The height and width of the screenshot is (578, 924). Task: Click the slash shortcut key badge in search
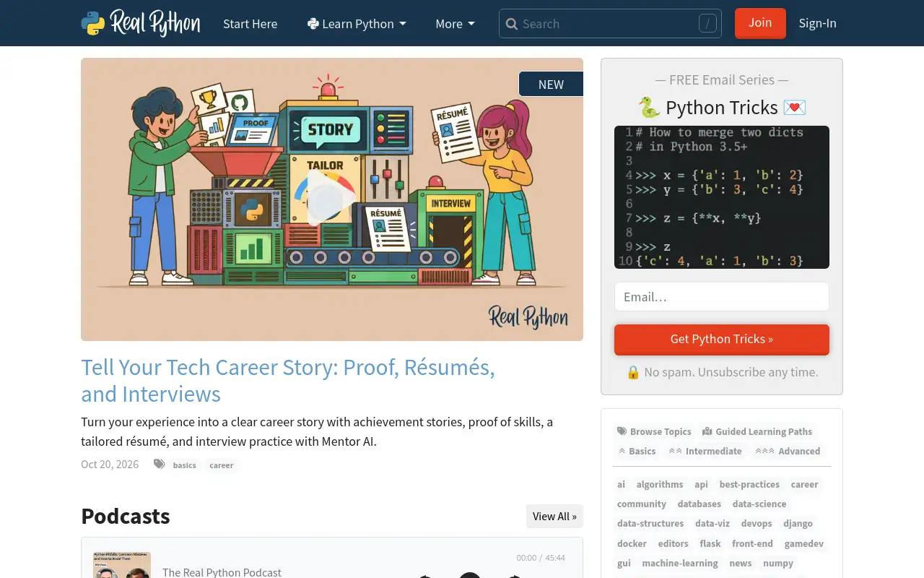coord(707,24)
